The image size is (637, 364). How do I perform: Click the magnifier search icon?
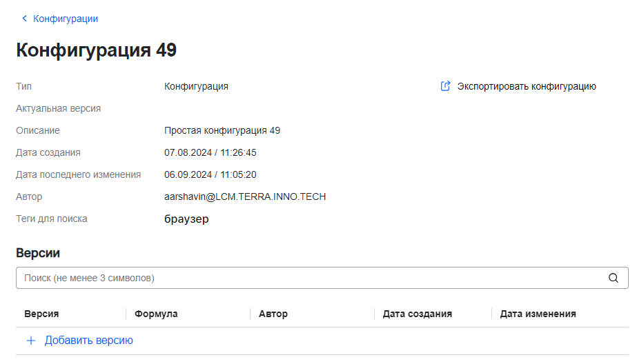click(613, 278)
